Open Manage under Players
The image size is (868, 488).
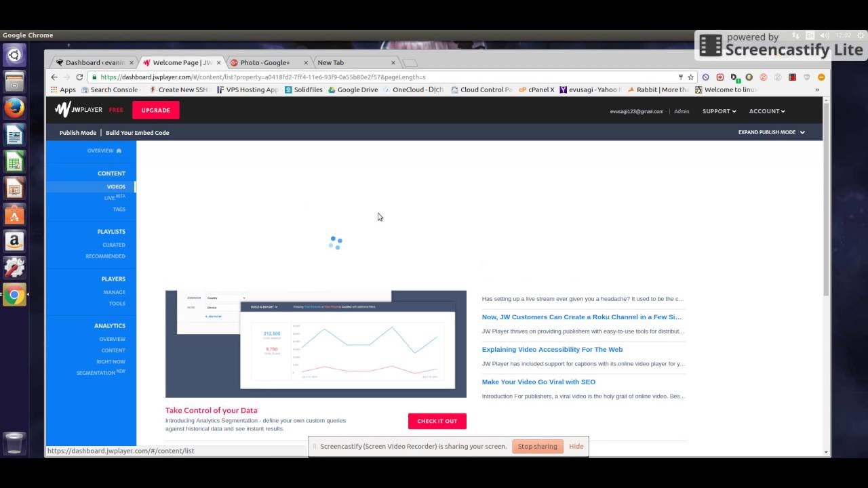click(114, 292)
